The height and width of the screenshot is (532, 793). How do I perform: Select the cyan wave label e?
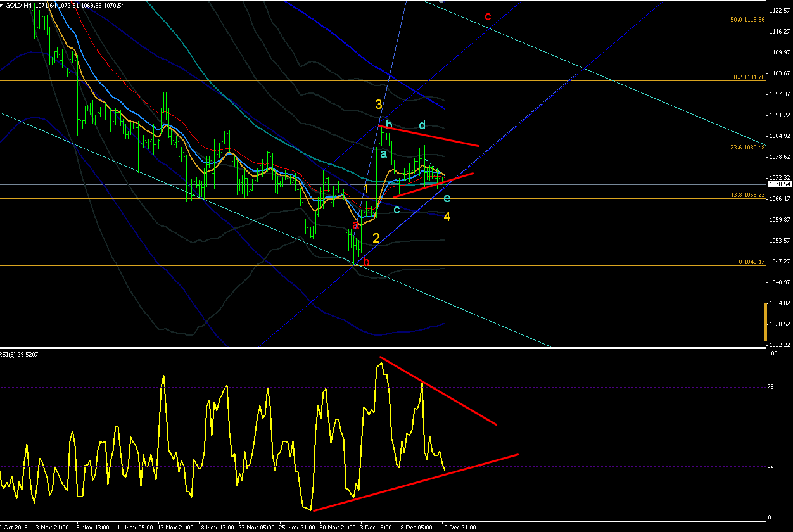click(x=447, y=199)
